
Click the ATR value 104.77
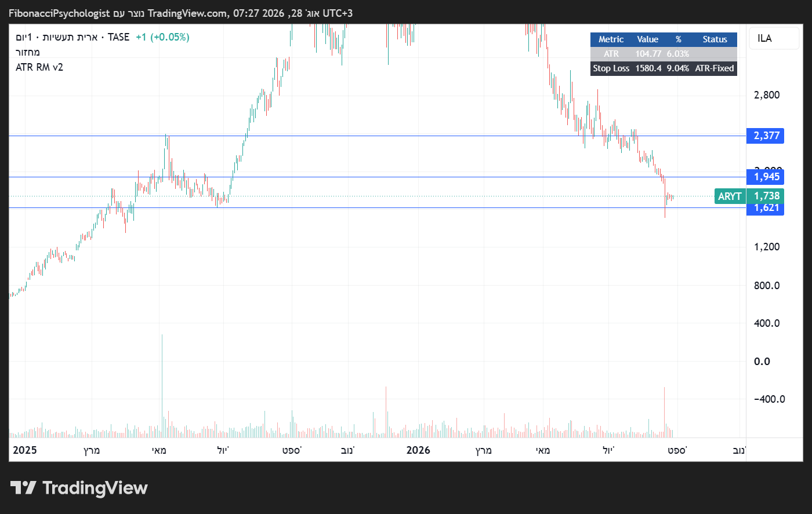648,54
